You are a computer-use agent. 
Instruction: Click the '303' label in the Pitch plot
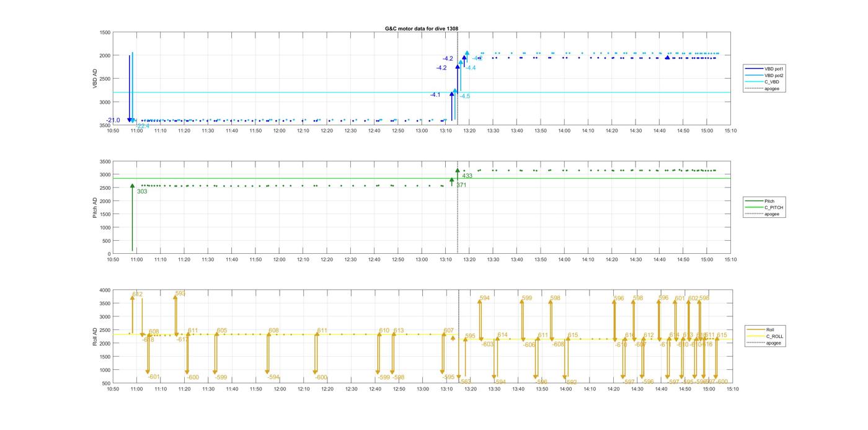(142, 192)
